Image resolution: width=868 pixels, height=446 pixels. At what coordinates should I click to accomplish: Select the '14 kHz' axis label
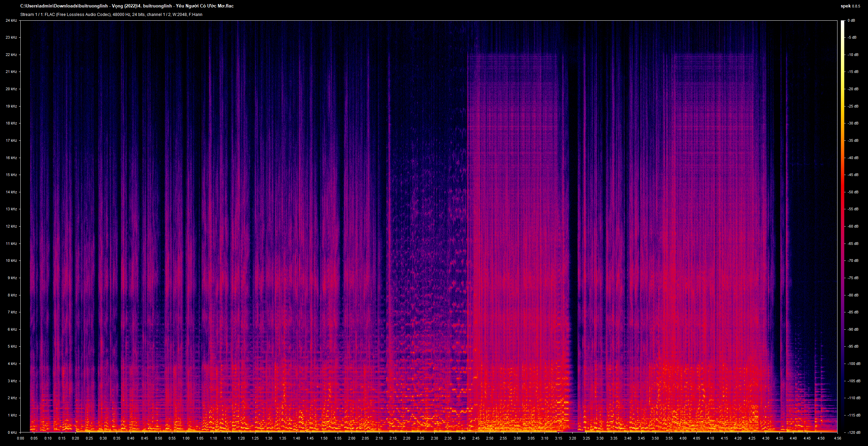(x=11, y=192)
